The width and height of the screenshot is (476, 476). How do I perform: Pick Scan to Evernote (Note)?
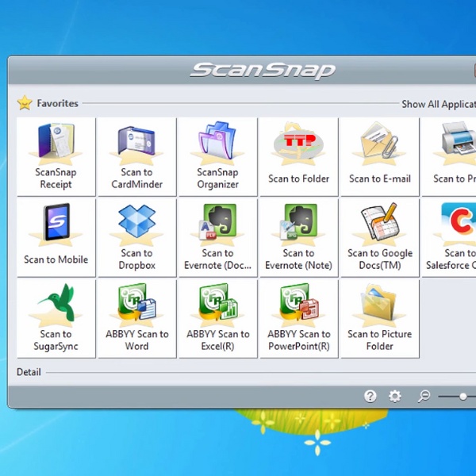pyautogui.click(x=298, y=237)
